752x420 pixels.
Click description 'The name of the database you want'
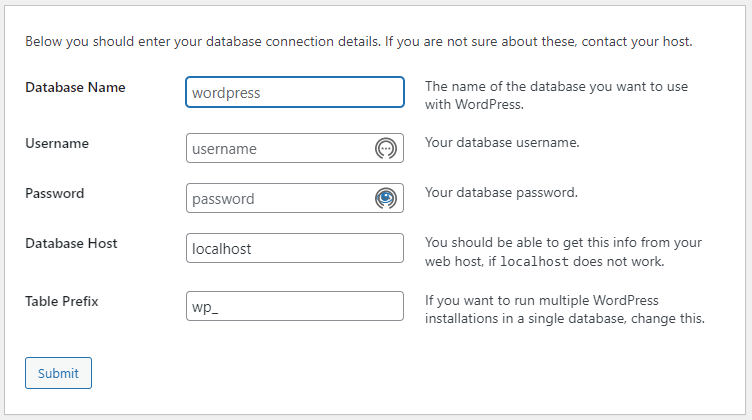(556, 95)
